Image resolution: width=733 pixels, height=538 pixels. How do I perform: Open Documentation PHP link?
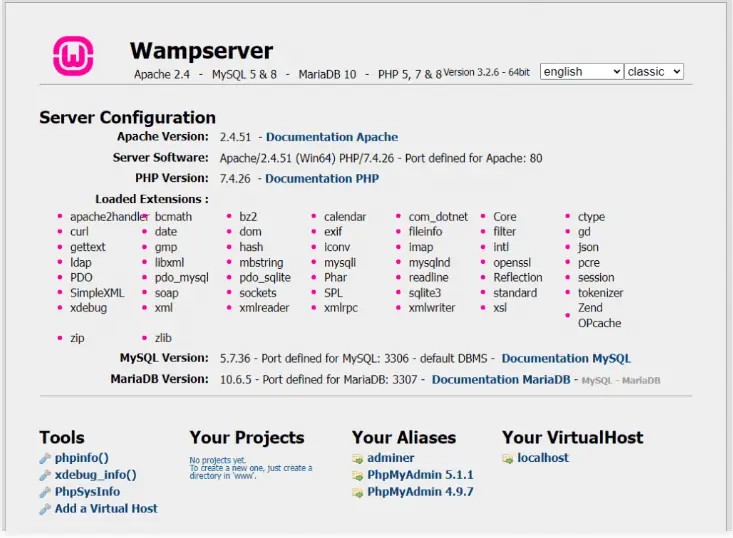tap(322, 179)
